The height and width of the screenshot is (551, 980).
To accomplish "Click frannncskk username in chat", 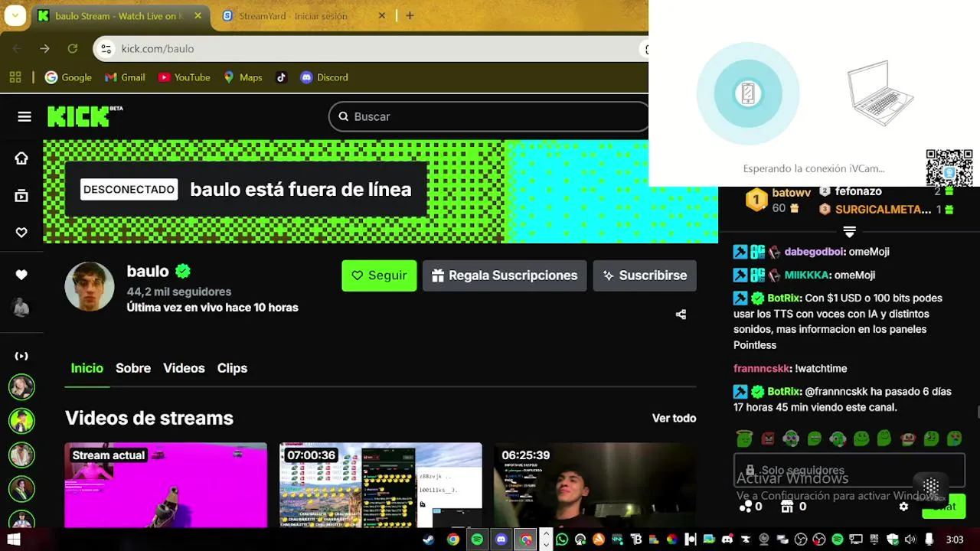I will 761,368.
